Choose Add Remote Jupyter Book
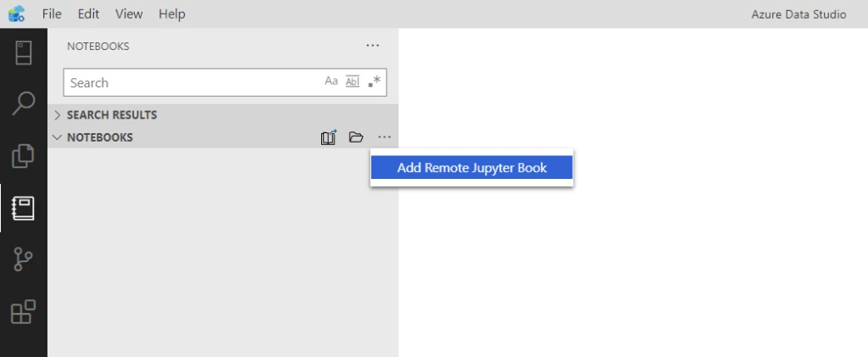The image size is (868, 357). [x=472, y=168]
